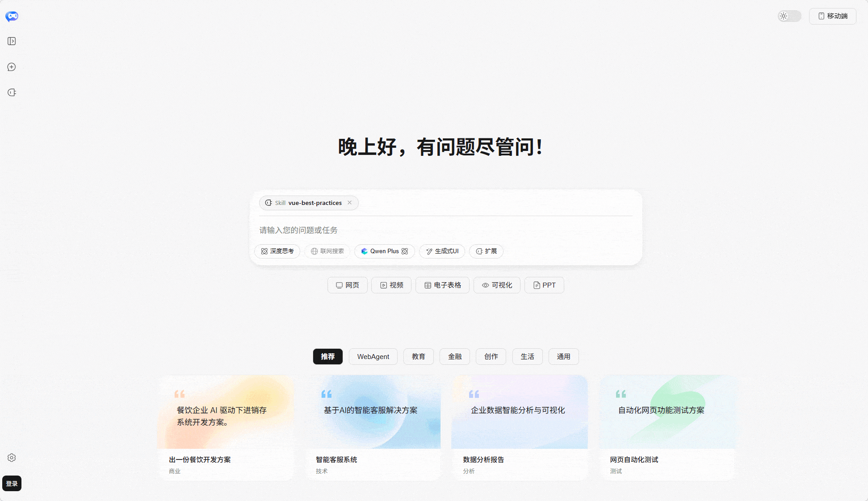Select the 网页 webpage mode
The image size is (868, 501).
(x=347, y=285)
